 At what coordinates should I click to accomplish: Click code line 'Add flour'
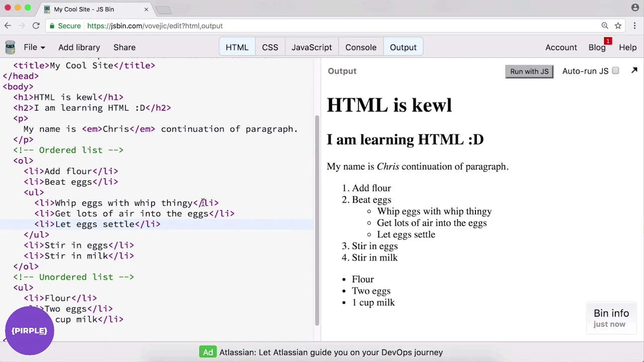(70, 171)
